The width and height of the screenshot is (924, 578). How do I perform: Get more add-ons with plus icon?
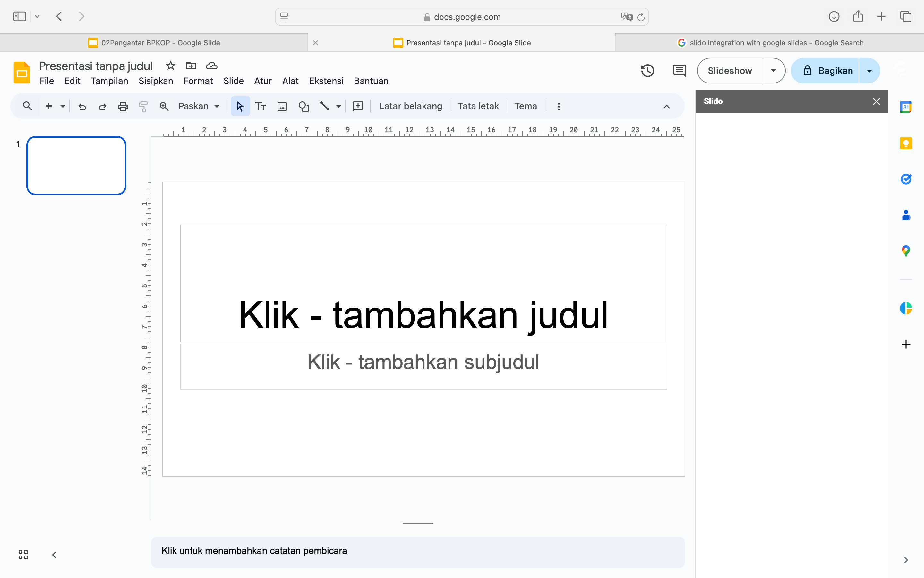pyautogui.click(x=906, y=344)
